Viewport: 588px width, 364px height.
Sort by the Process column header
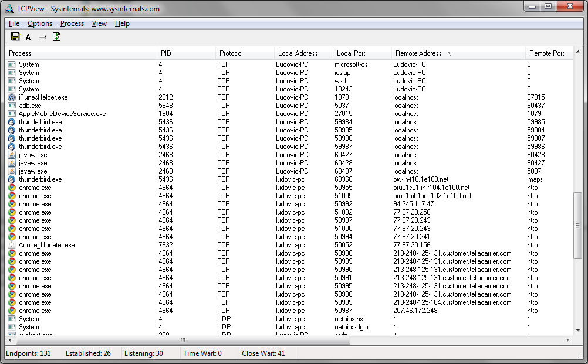click(81, 53)
